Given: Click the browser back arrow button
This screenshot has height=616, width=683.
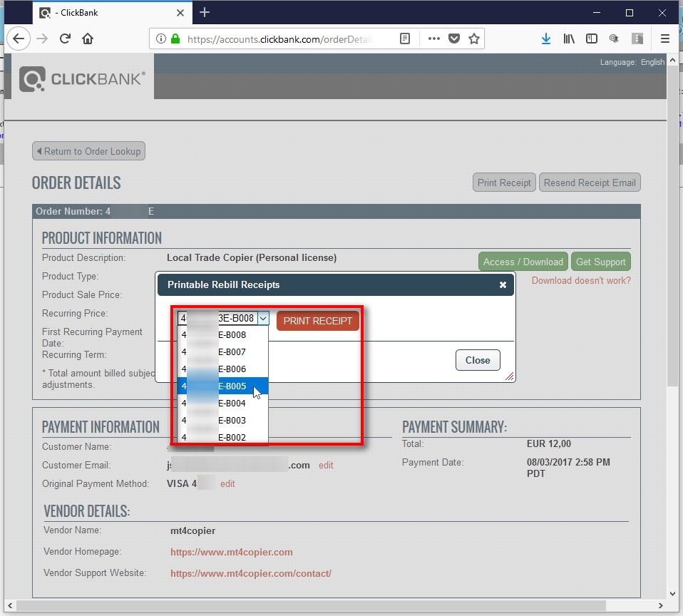Looking at the screenshot, I should coord(19,39).
